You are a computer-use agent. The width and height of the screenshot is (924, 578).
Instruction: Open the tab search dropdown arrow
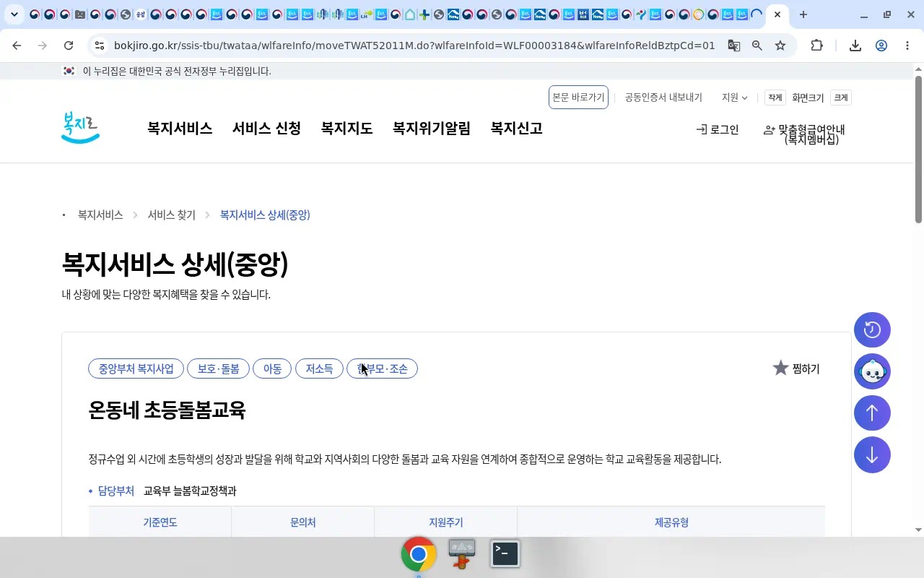pos(14,14)
